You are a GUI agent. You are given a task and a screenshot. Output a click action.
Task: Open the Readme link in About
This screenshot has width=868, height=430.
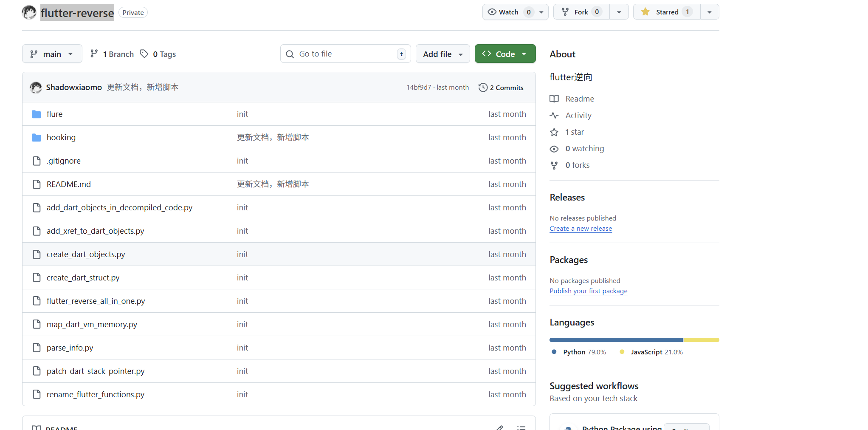(580, 99)
